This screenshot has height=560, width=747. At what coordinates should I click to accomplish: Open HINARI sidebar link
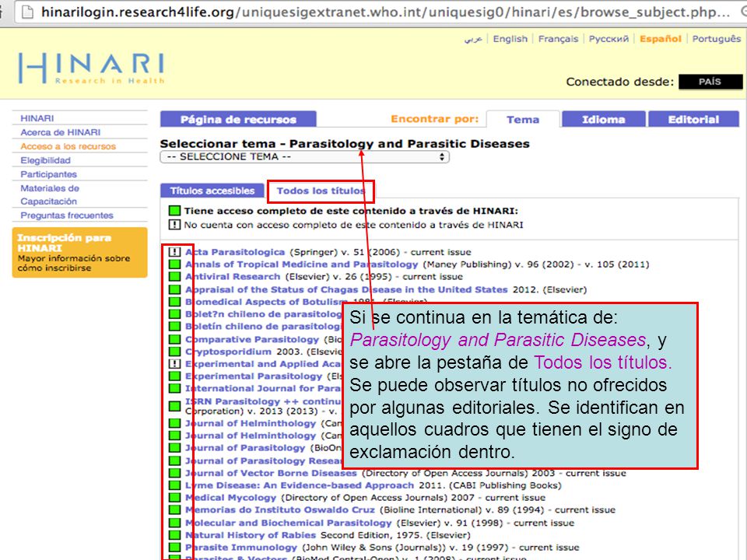click(37, 118)
